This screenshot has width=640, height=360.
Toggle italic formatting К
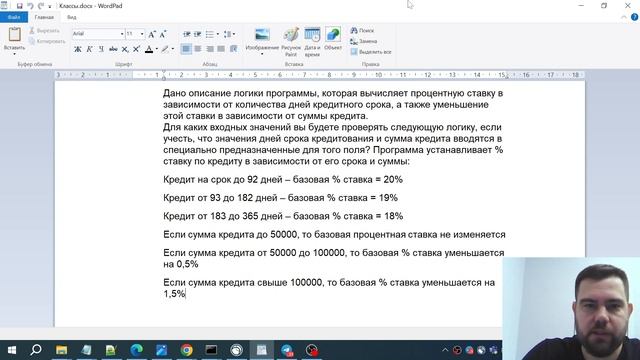point(89,49)
